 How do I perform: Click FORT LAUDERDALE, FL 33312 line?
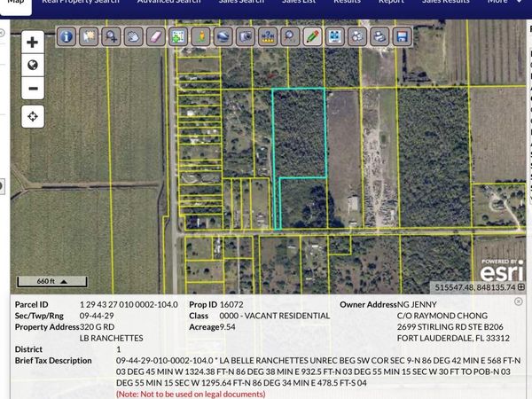click(x=453, y=338)
